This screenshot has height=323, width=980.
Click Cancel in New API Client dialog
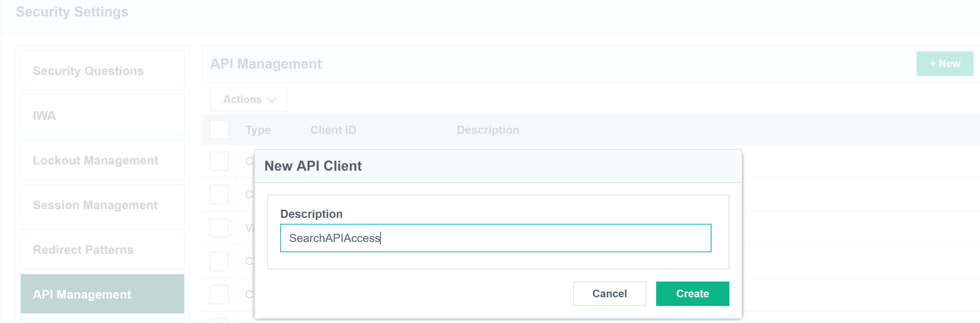(x=609, y=293)
